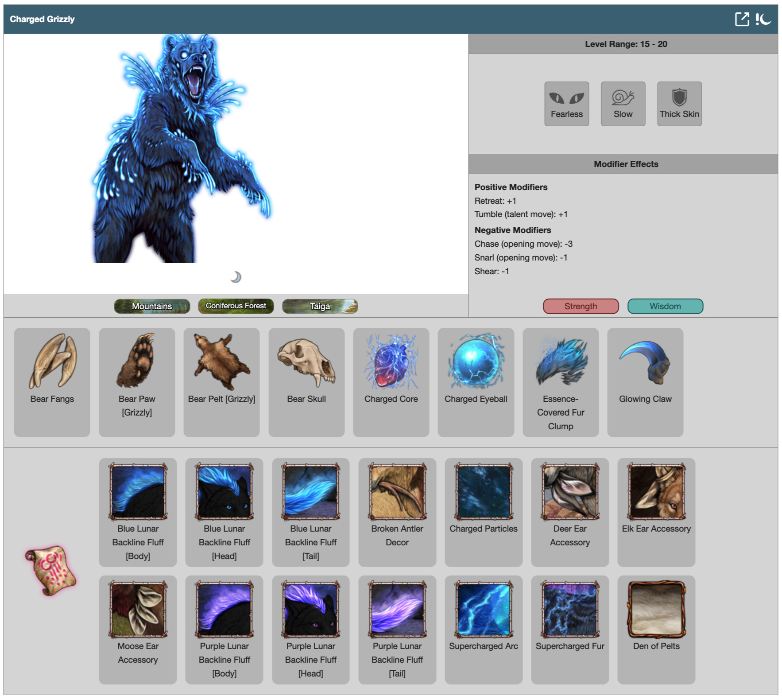Open the external link icon in header
782x700 pixels.
click(x=742, y=19)
